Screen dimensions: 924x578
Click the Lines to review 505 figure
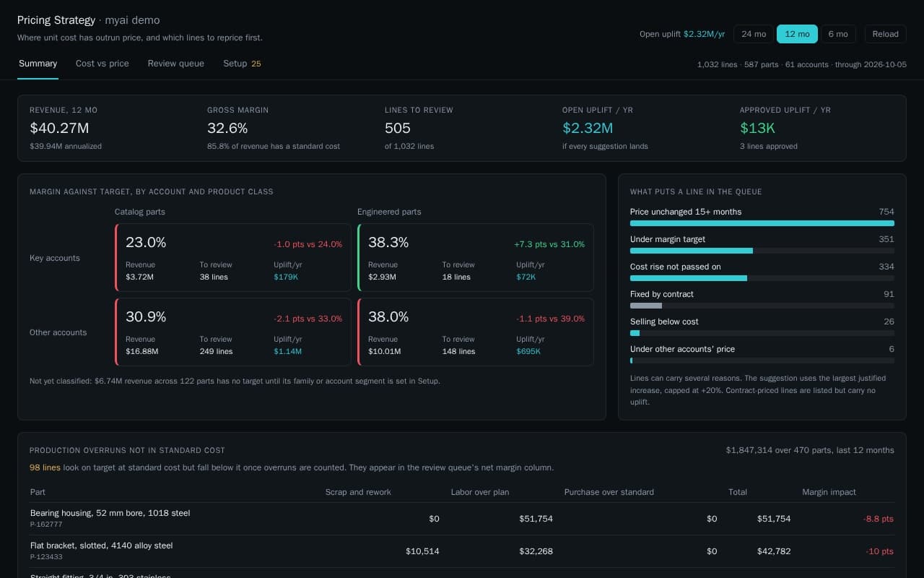point(398,128)
